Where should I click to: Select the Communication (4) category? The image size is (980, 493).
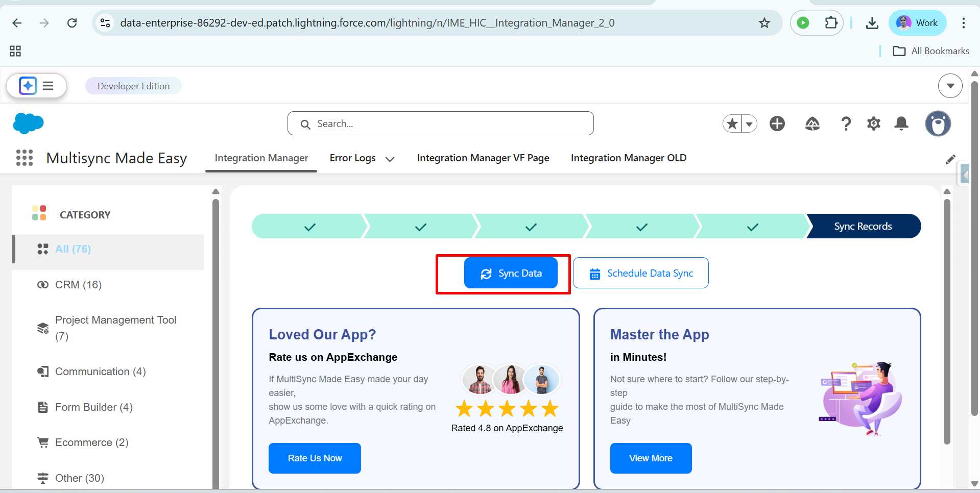[x=108, y=372]
